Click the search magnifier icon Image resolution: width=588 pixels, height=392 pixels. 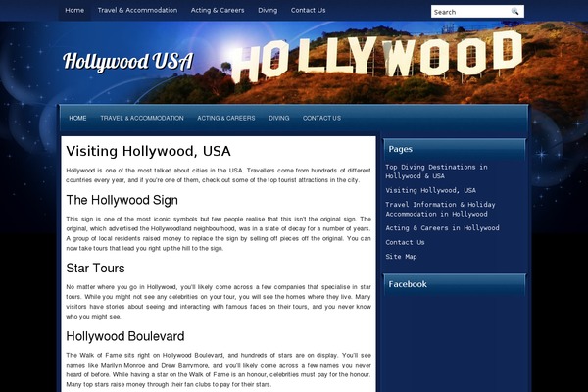pyautogui.click(x=514, y=11)
